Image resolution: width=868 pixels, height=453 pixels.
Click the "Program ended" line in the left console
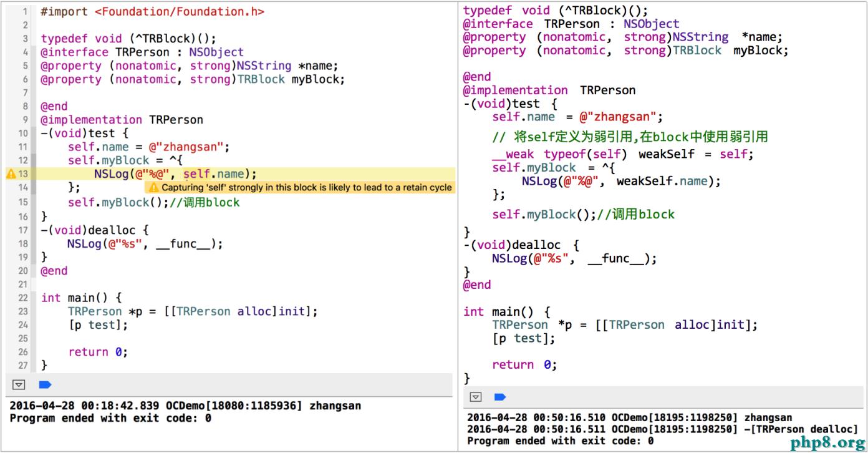tap(110, 418)
